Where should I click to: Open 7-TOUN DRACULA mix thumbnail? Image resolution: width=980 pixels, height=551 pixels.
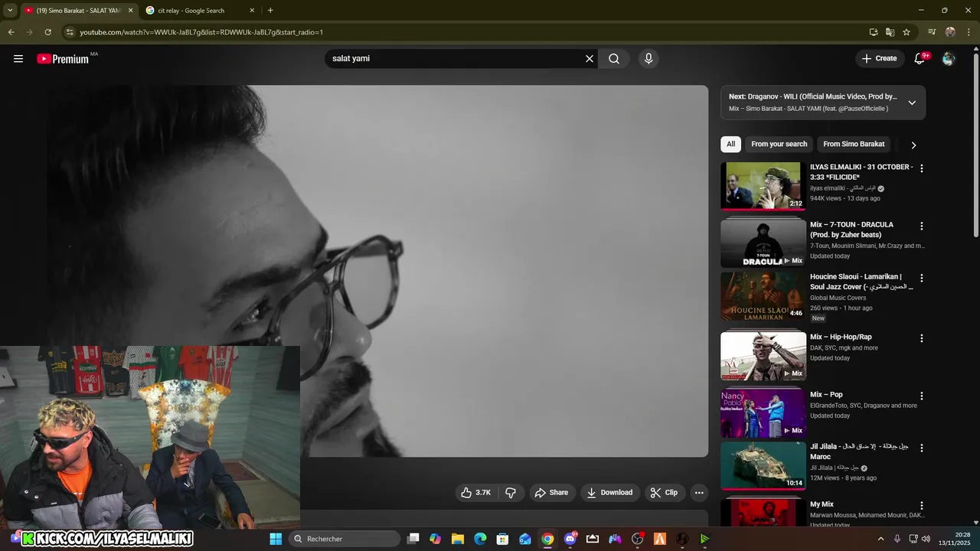763,243
